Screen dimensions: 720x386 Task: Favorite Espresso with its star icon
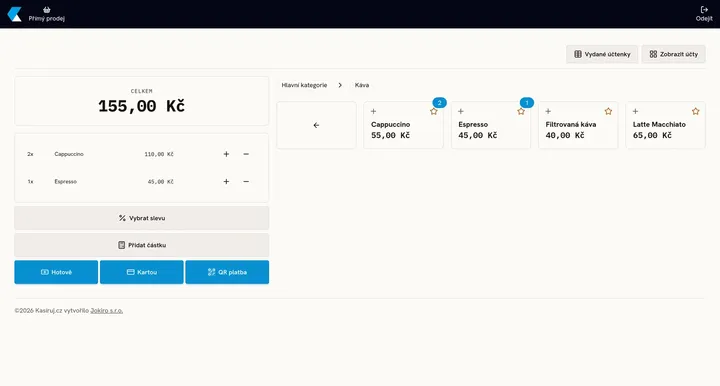tap(521, 112)
